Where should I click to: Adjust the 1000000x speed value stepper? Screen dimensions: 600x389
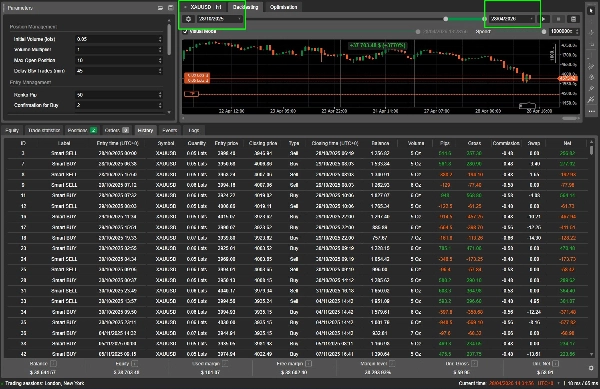(x=577, y=31)
